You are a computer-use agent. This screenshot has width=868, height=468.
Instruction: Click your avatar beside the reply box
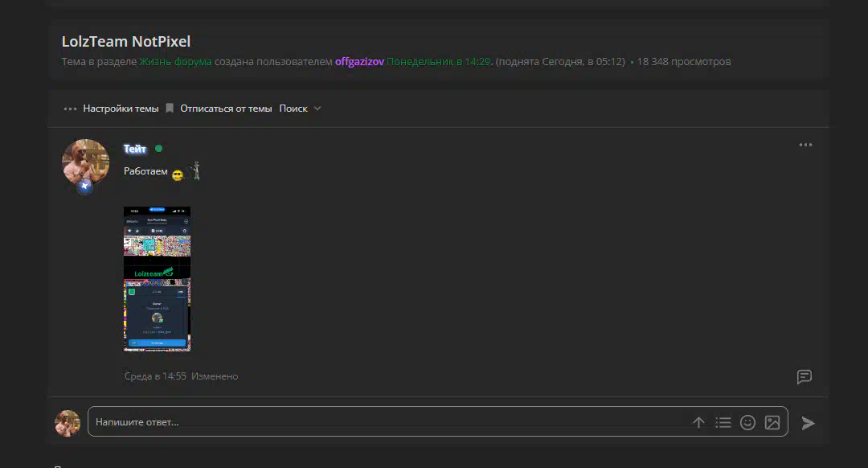tap(68, 423)
